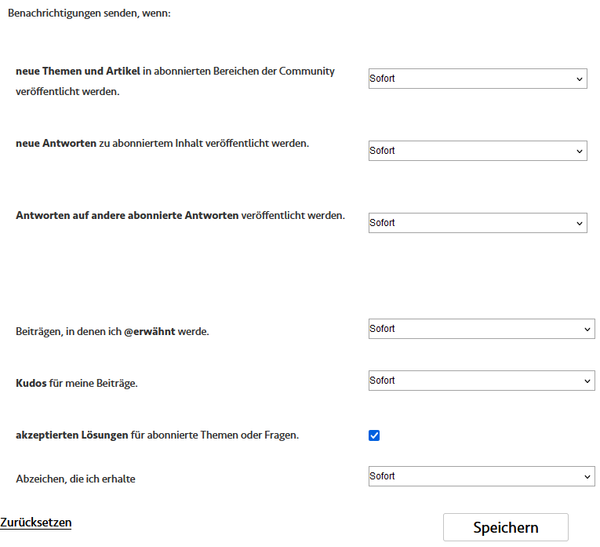Open the @erwähnt notification frequency dropdown
This screenshot has height=547, width=600.
[x=481, y=329]
